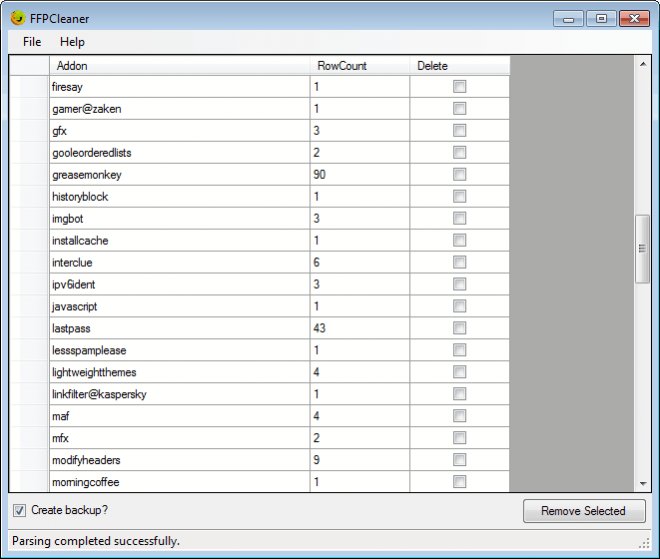Enable Delete checkbox for modifyheaders
This screenshot has height=559, width=660.
click(459, 461)
